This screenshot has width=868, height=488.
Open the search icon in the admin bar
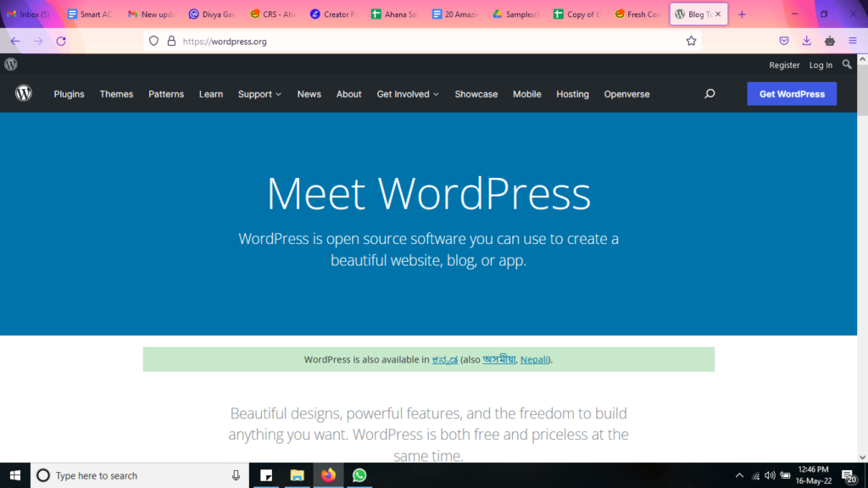tap(847, 64)
